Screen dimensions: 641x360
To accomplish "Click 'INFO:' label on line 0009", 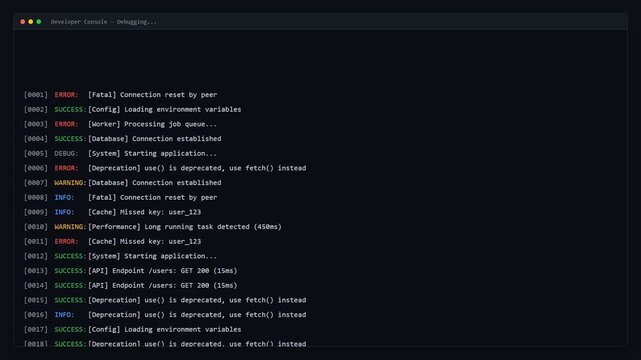I will 65,212.
